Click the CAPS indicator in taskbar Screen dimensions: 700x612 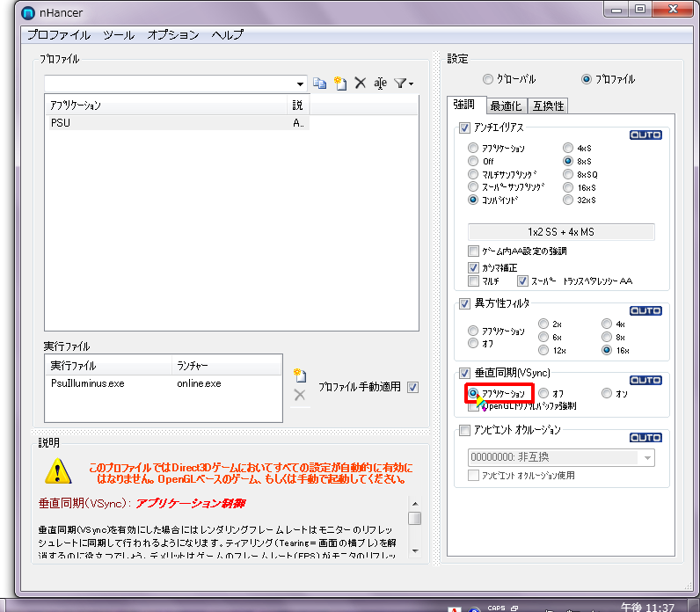[x=496, y=608]
